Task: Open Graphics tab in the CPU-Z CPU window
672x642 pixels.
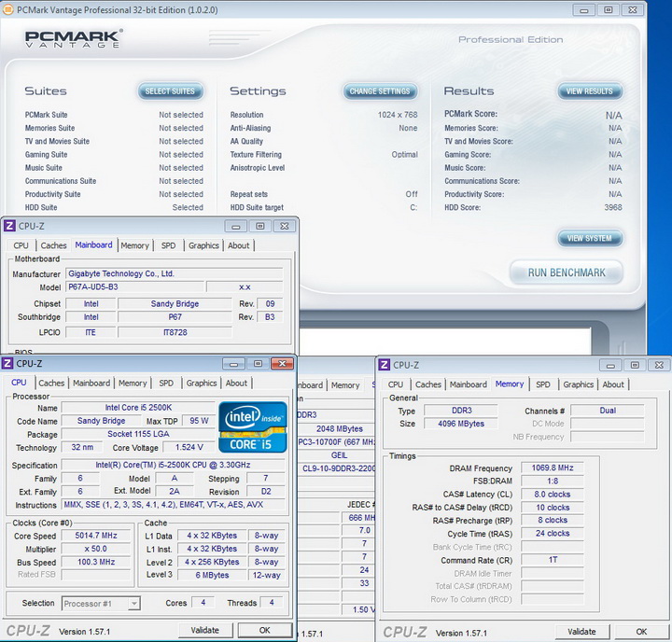Action: [x=202, y=384]
